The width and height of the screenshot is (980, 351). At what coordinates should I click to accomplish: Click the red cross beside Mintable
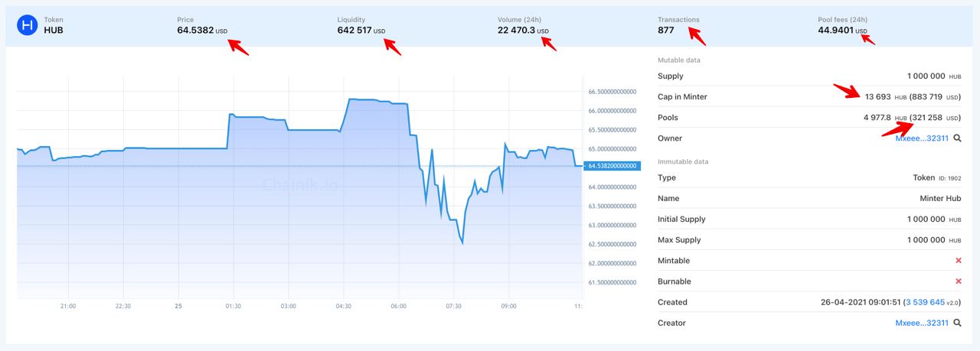tap(958, 261)
